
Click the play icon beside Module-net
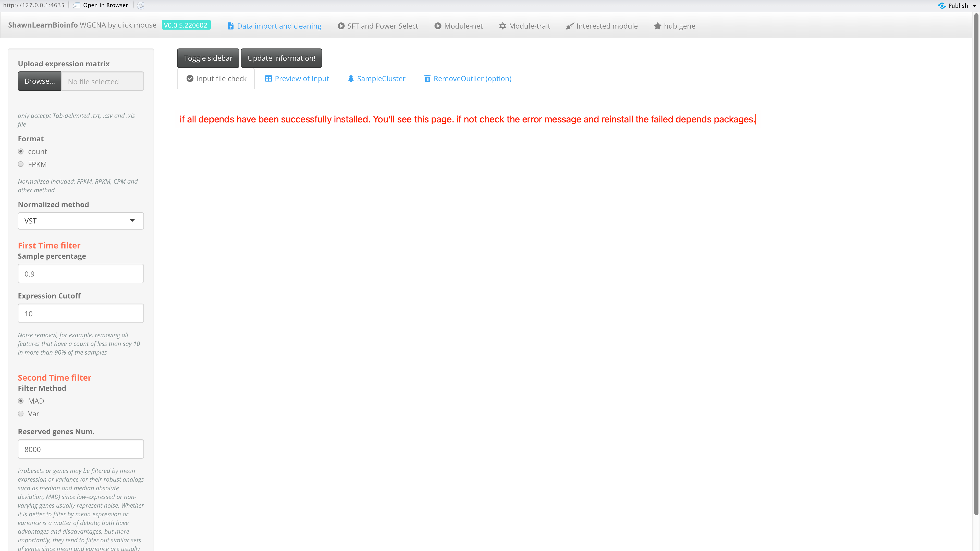coord(438,26)
